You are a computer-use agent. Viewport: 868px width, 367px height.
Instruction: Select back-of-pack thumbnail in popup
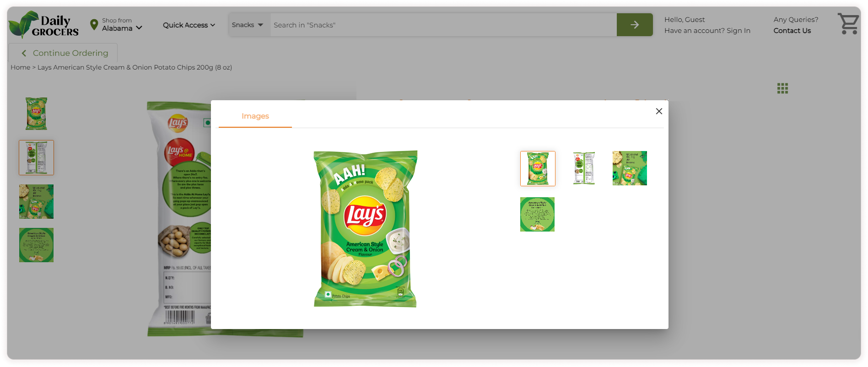click(584, 168)
